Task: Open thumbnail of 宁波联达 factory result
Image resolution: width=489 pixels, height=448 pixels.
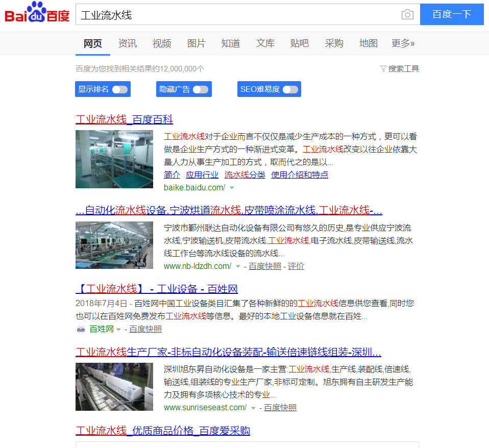Action: (114, 245)
